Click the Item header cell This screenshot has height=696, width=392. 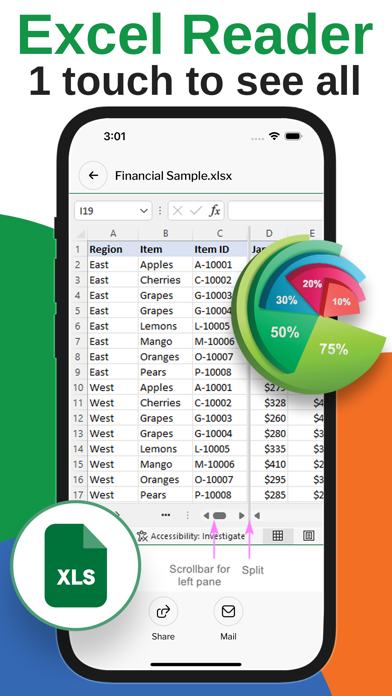166,249
